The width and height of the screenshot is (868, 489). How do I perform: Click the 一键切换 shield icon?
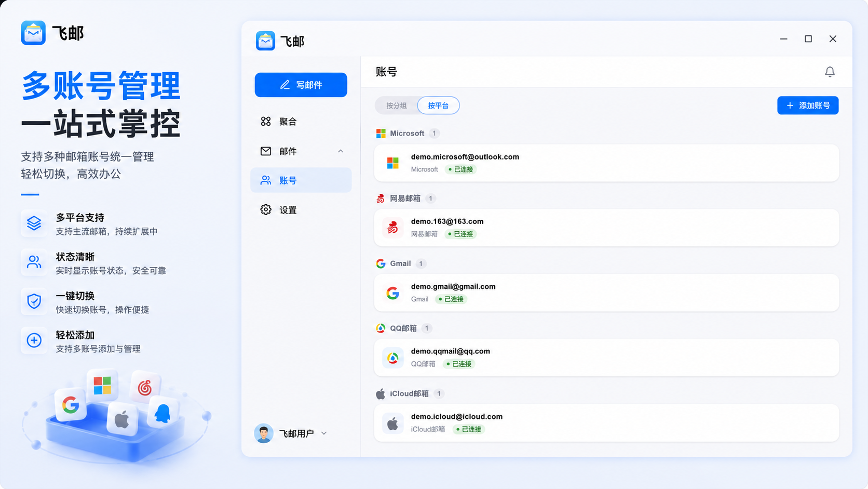pyautogui.click(x=34, y=301)
